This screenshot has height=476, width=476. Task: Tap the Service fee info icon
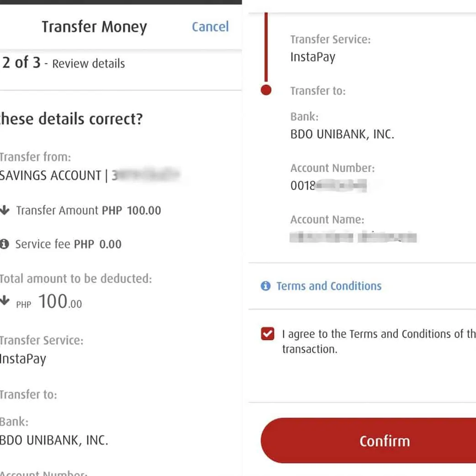[x=5, y=244]
